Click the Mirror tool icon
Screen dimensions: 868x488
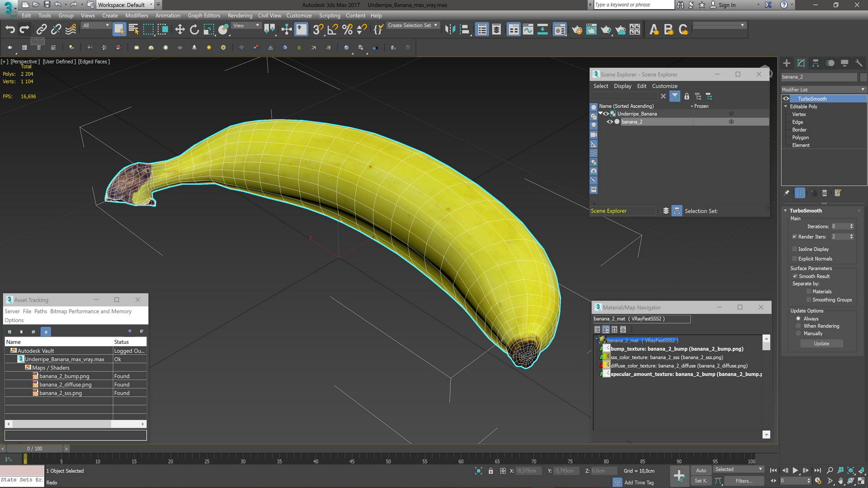pos(450,30)
